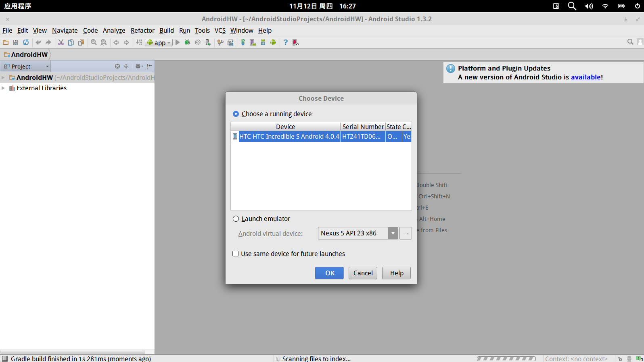Expand External Libraries tree node
Image resolution: width=644 pixels, height=362 pixels.
[x=3, y=88]
